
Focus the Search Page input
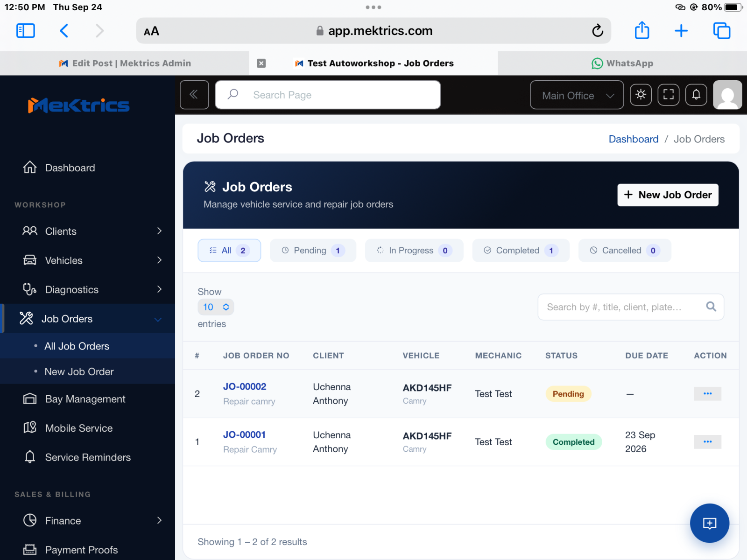click(328, 95)
